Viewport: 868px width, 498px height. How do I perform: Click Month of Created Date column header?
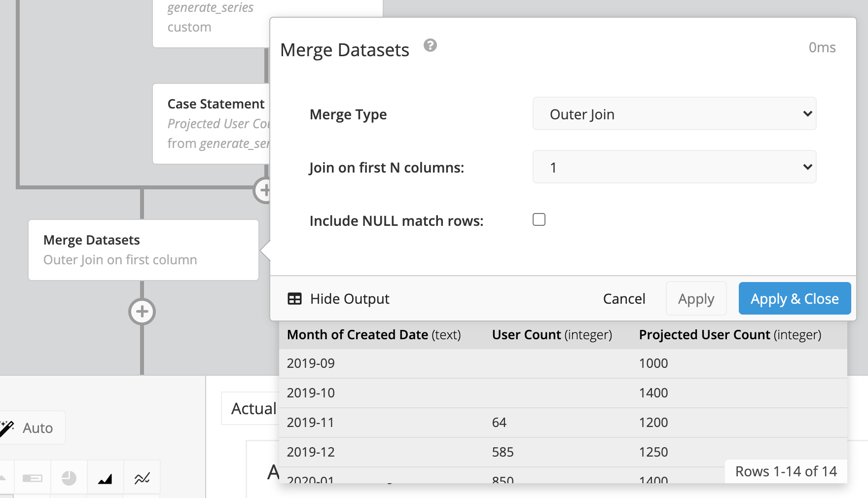pyautogui.click(x=374, y=335)
